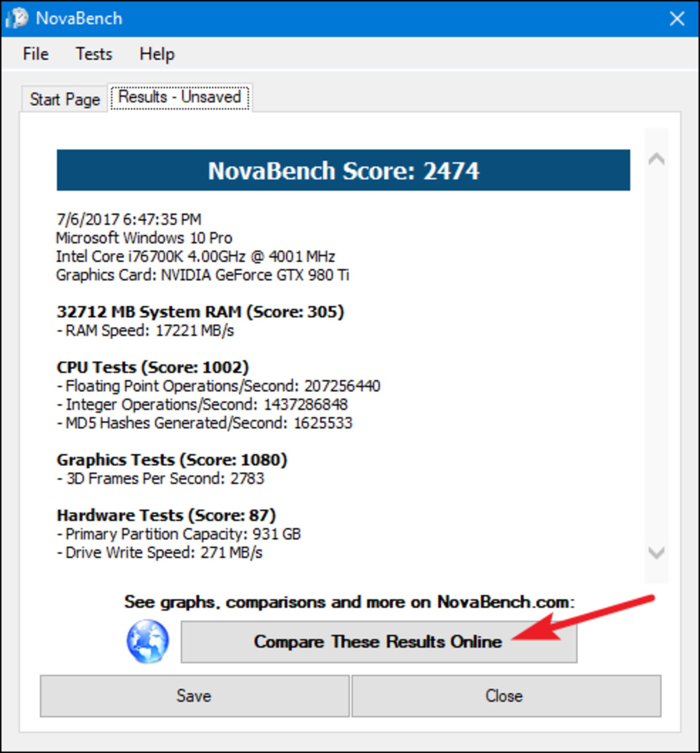Screen dimensions: 700x753
Task: Click the date 7/6/2017 6:47:35 PM
Action: point(129,219)
